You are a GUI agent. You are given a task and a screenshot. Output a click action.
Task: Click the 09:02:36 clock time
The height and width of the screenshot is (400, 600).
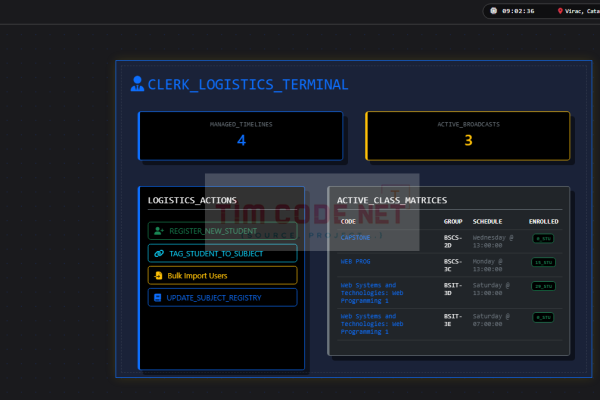pyautogui.click(x=518, y=11)
